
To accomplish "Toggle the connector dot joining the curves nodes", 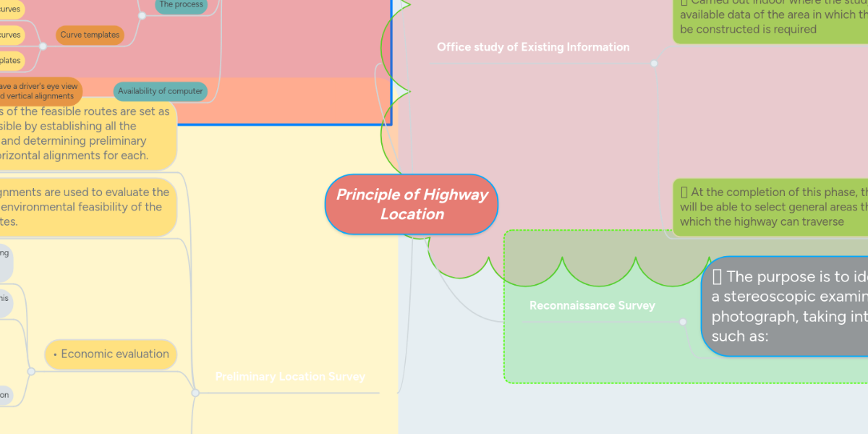I will 43,46.
